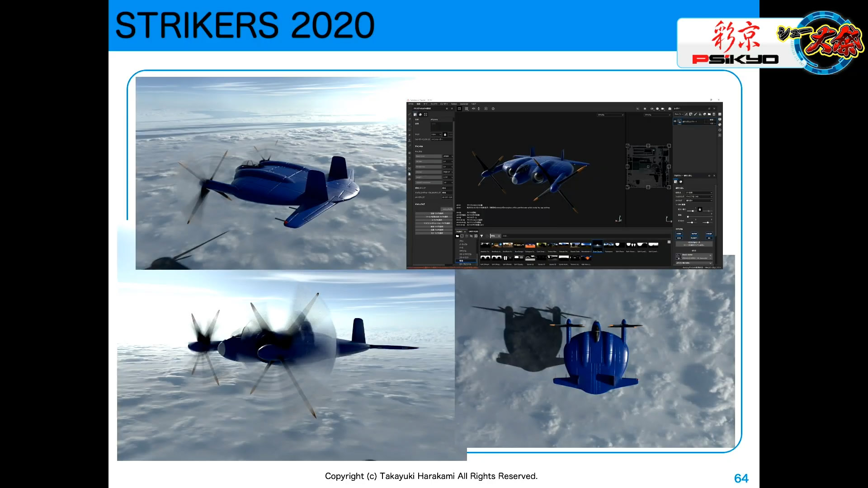Click the shelf folder icon
Image resolution: width=868 pixels, height=488 pixels.
point(457,236)
